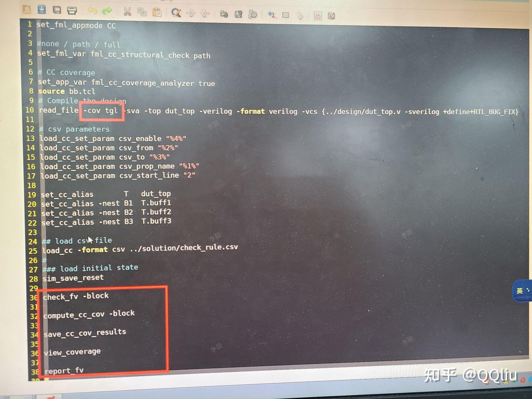Place cursor on check_fv -block line
The width and height of the screenshot is (532, 399).
[x=76, y=296]
